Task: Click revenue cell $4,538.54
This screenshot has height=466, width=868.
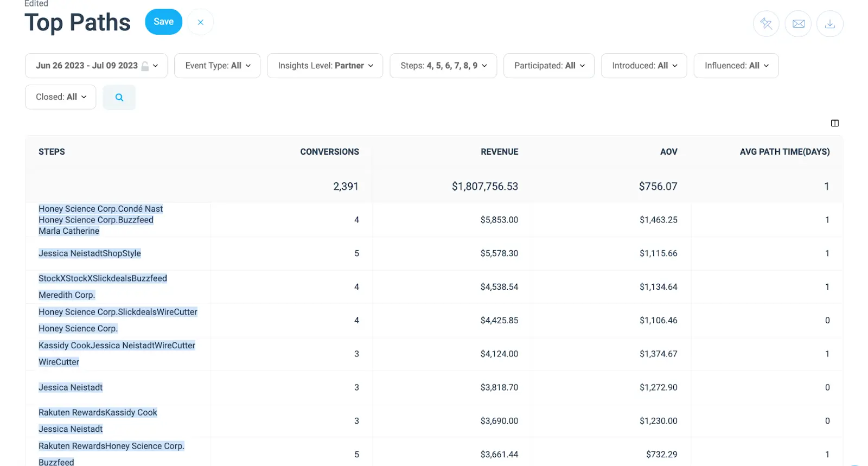Action: (499, 287)
